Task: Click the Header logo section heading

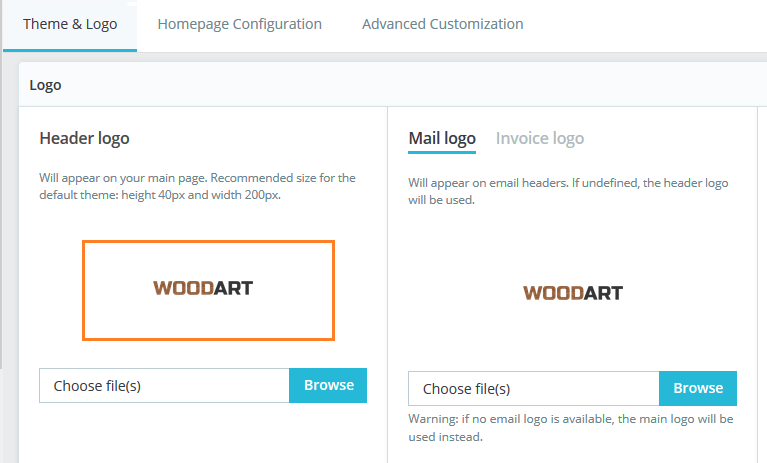Action: (x=84, y=138)
